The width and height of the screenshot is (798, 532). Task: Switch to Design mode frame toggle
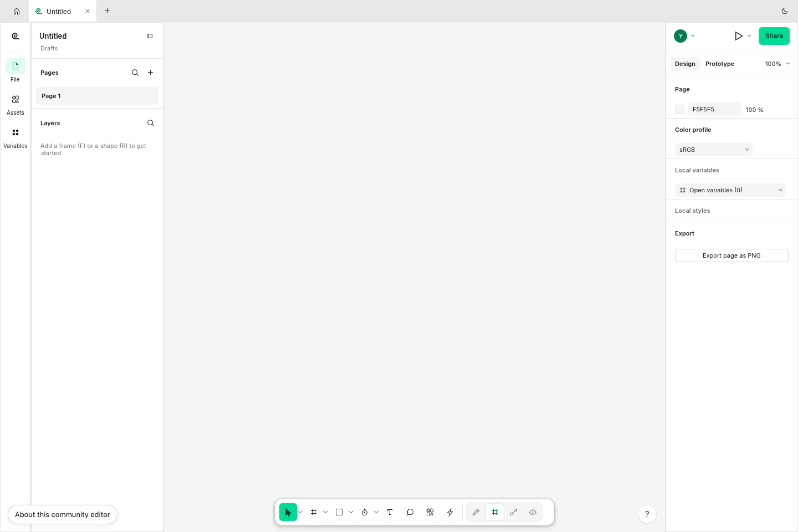click(x=495, y=512)
